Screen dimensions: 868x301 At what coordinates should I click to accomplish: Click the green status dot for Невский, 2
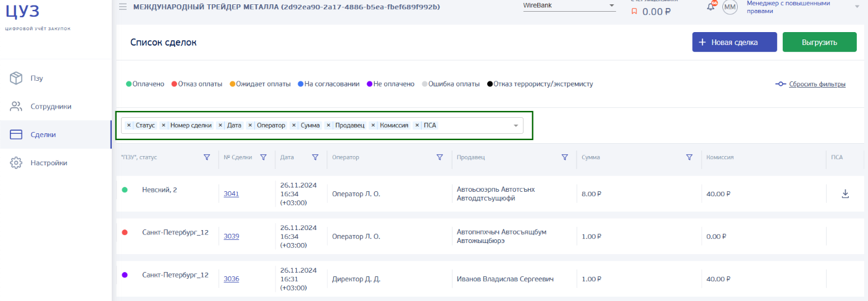click(x=125, y=190)
